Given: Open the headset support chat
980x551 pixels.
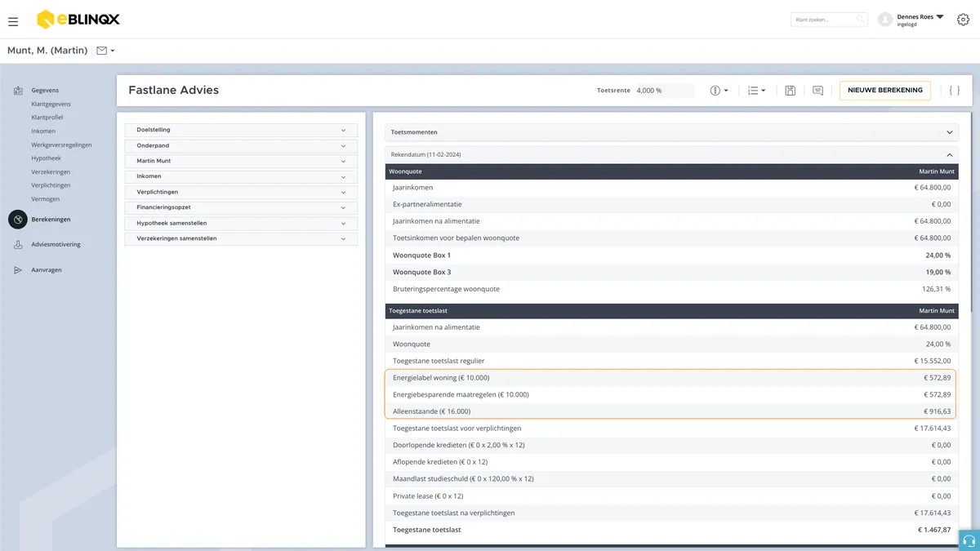Looking at the screenshot, I should 969,540.
